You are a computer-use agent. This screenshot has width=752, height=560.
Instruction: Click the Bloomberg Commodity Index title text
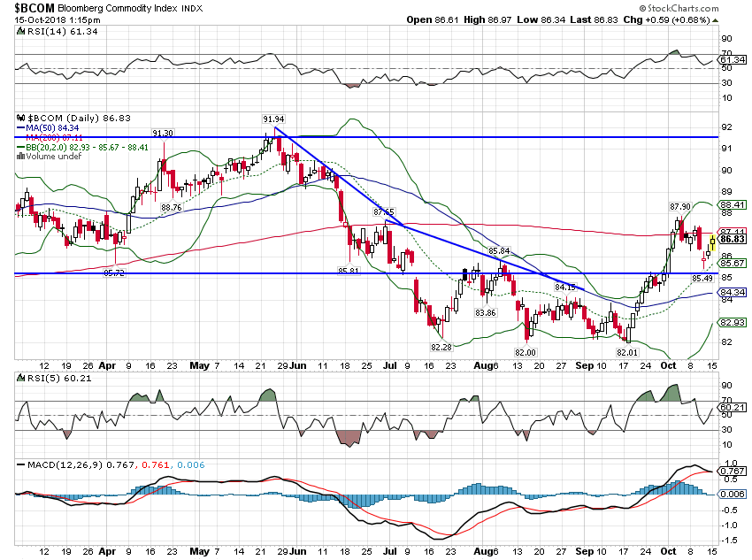click(x=118, y=9)
